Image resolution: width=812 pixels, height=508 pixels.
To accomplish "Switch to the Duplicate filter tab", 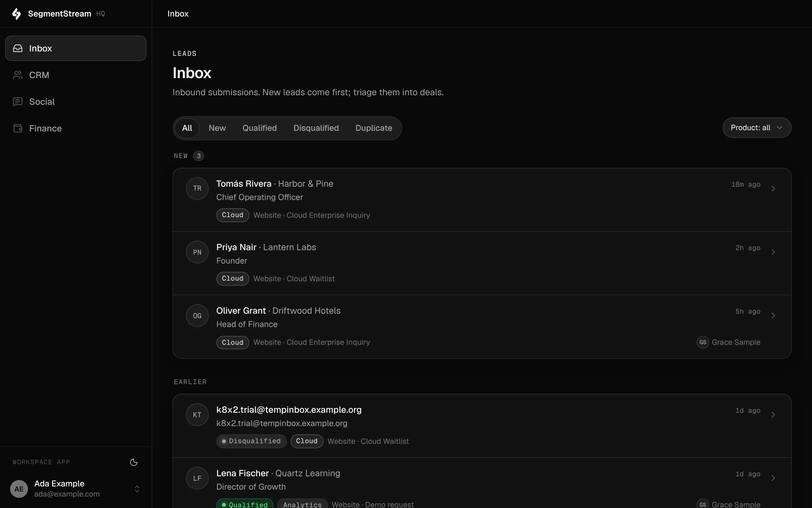I will (374, 128).
